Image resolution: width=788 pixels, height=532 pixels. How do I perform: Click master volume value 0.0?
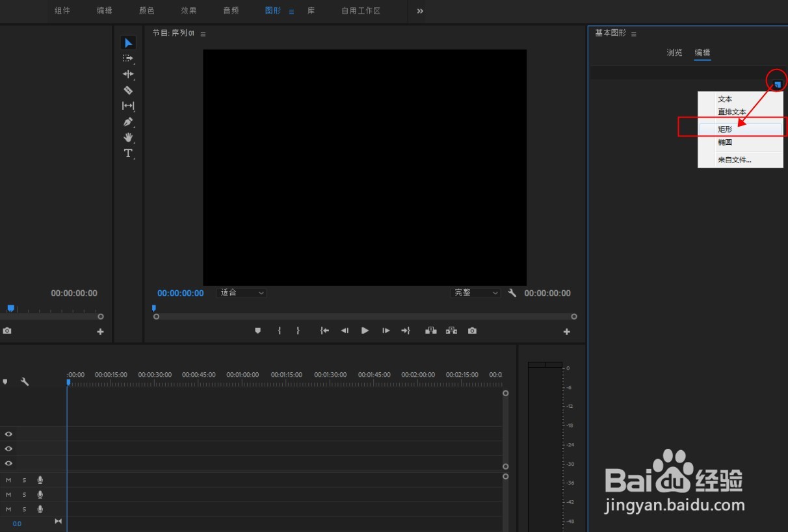pyautogui.click(x=17, y=524)
